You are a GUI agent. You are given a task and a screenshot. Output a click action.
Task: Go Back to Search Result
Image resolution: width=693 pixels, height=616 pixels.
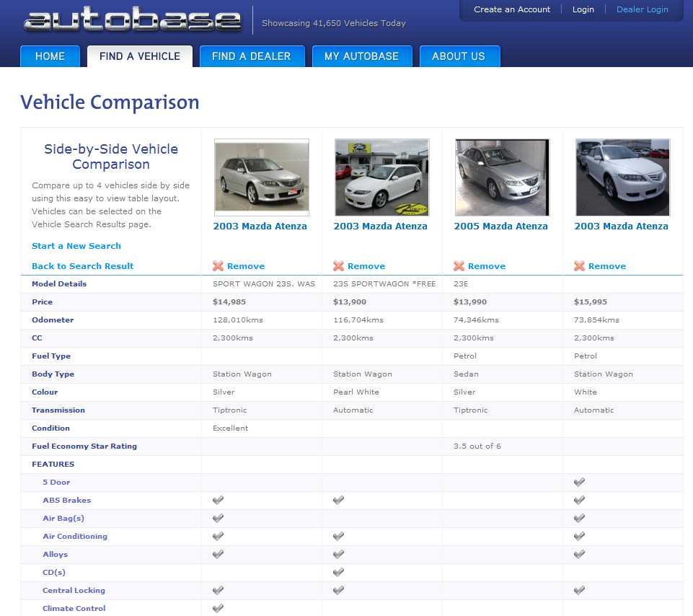tap(82, 266)
